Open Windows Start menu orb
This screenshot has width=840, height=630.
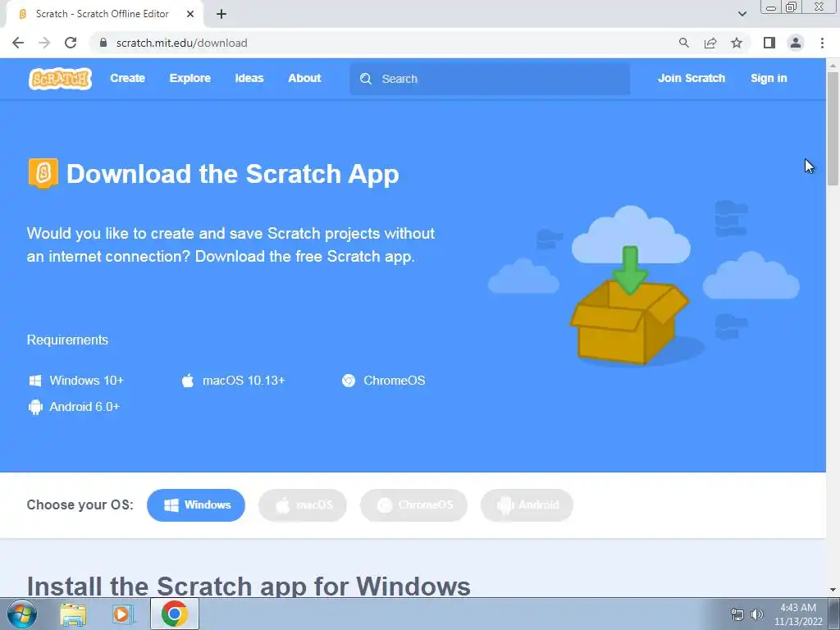tap(22, 614)
